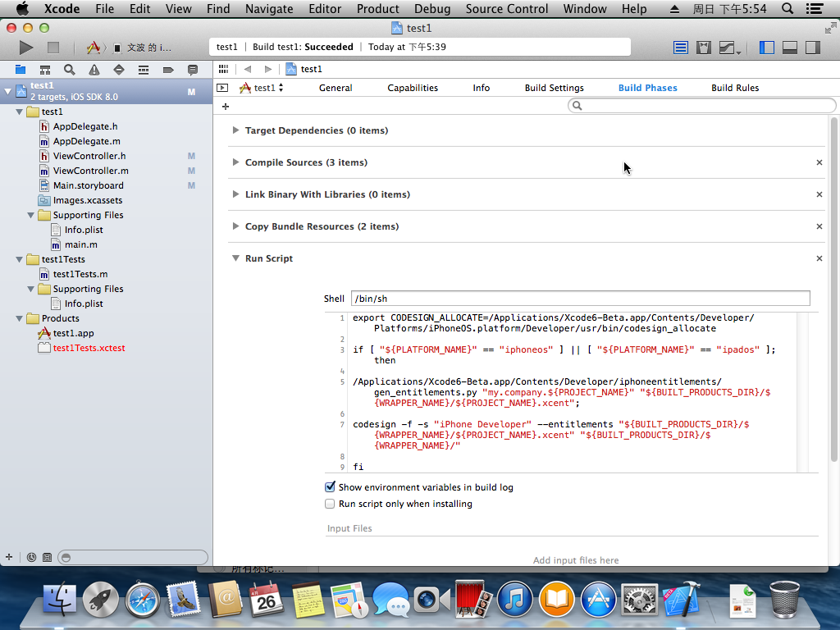Open the Project navigator icon

21,70
